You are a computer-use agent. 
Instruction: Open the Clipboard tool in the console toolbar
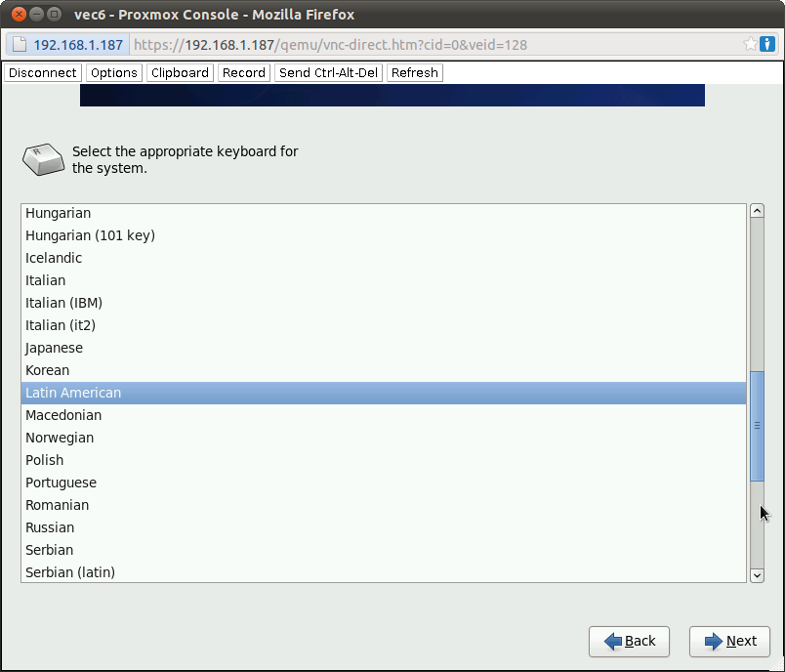coord(180,72)
